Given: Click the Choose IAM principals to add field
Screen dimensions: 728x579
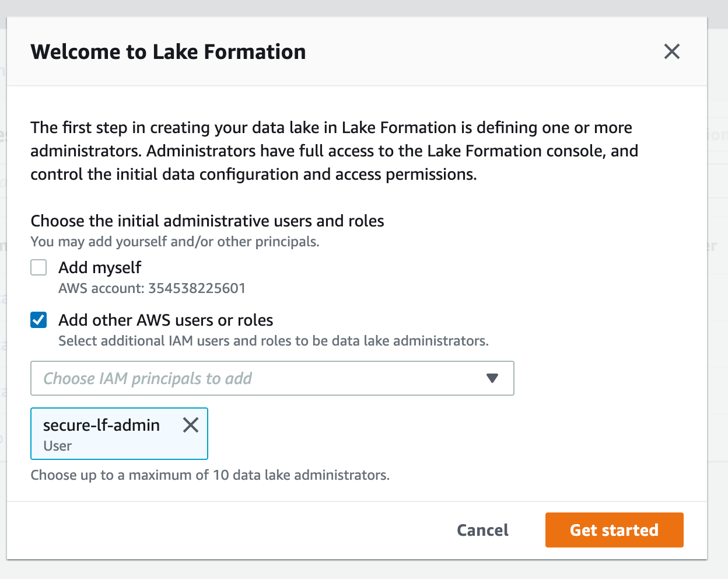Looking at the screenshot, I should pyautogui.click(x=257, y=378).
